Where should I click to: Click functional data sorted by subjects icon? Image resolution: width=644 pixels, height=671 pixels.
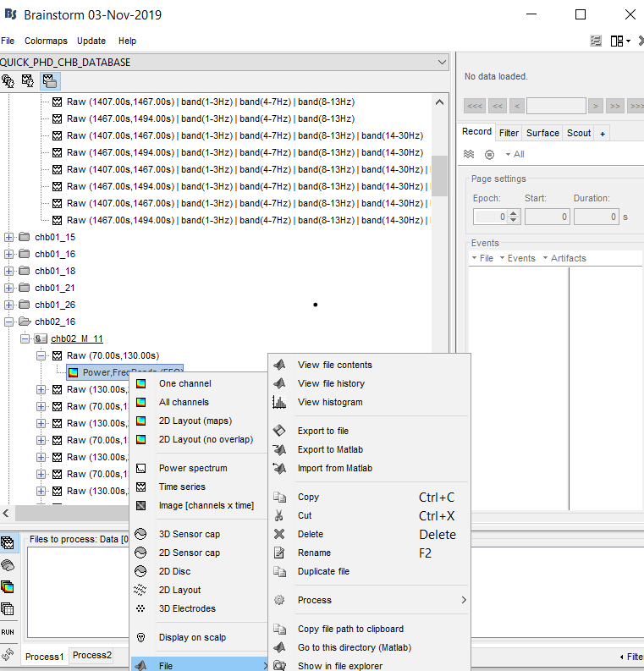pyautogui.click(x=29, y=81)
